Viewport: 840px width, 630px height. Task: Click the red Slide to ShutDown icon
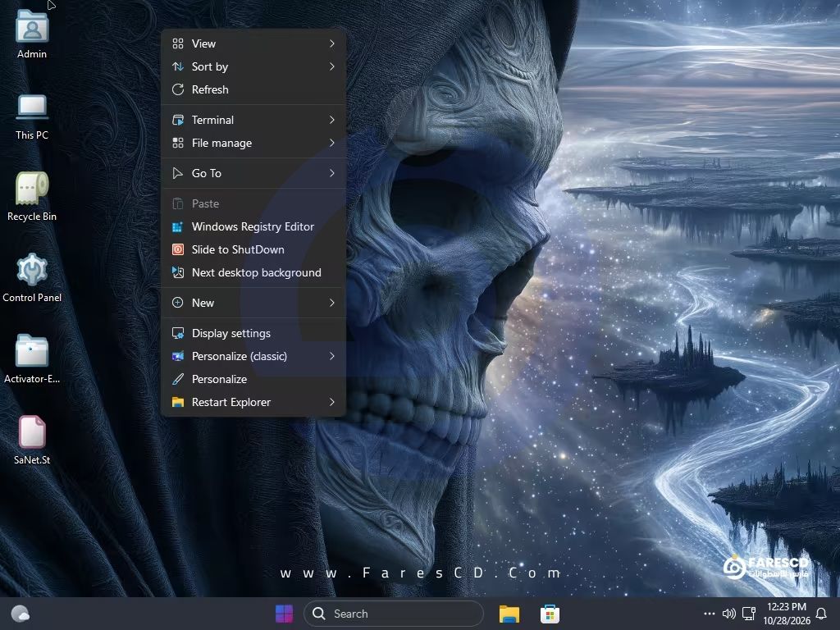point(178,249)
